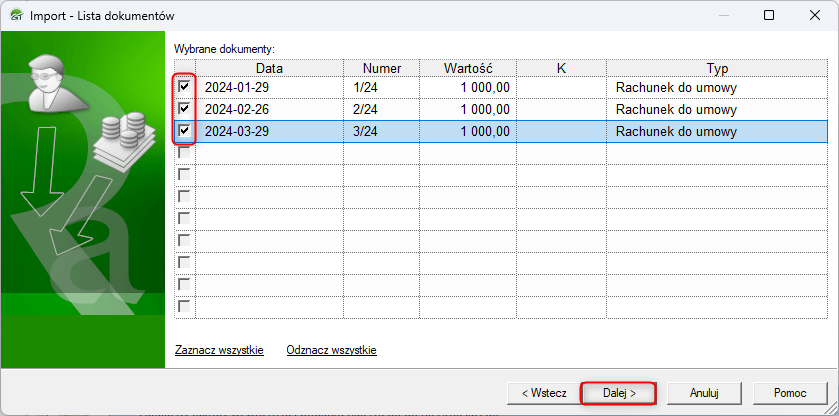Viewport: 839px width, 416px height.
Task: Go back with the < Wstecz button
Action: pyautogui.click(x=544, y=392)
